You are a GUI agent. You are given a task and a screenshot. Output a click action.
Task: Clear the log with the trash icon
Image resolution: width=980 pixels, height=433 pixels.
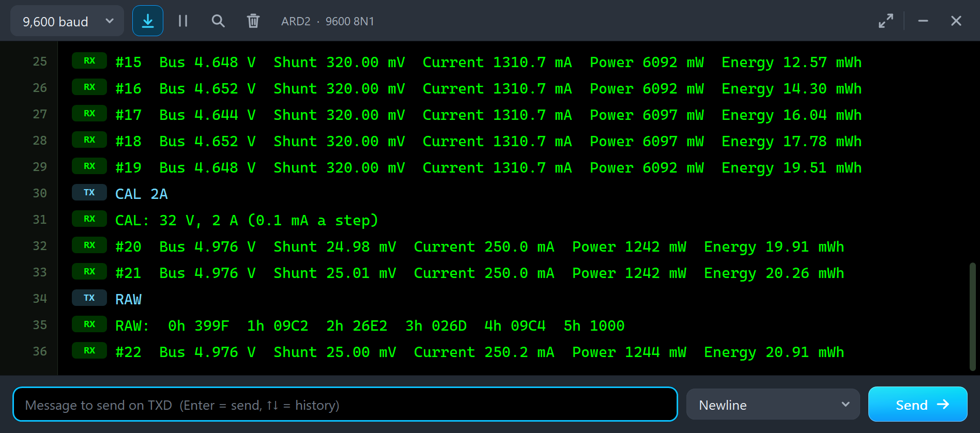pos(253,21)
